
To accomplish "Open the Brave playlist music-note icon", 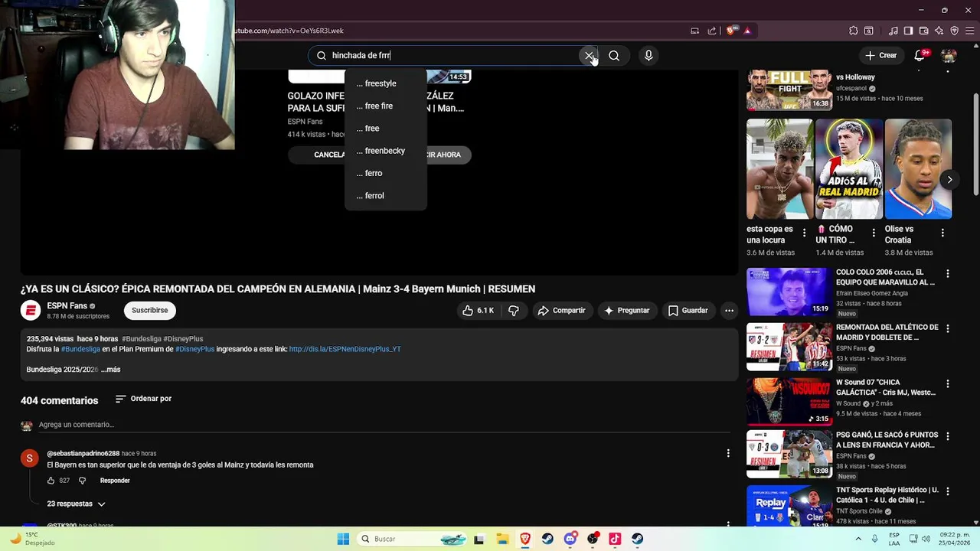I will point(893,31).
